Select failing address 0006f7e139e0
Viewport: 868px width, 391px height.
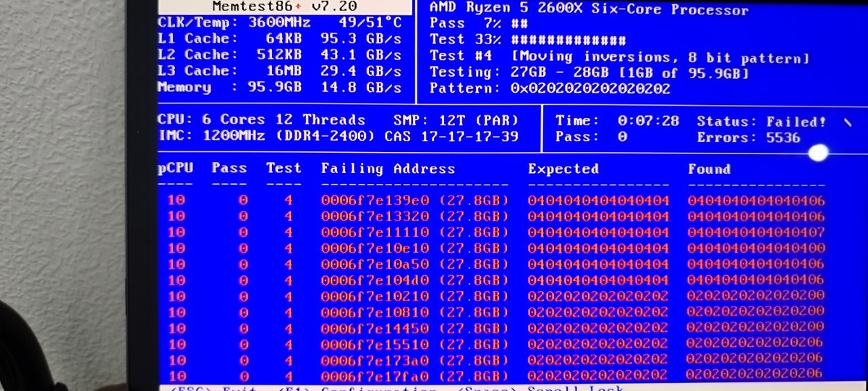(x=375, y=201)
